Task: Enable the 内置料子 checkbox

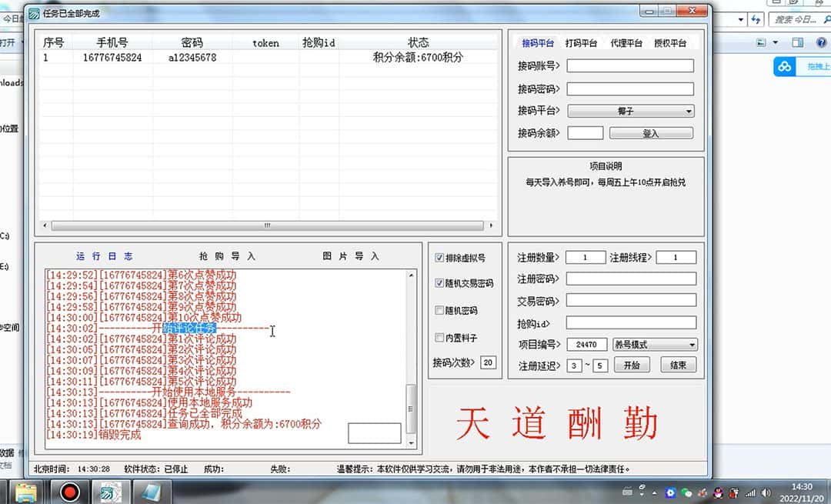Action: coord(439,337)
